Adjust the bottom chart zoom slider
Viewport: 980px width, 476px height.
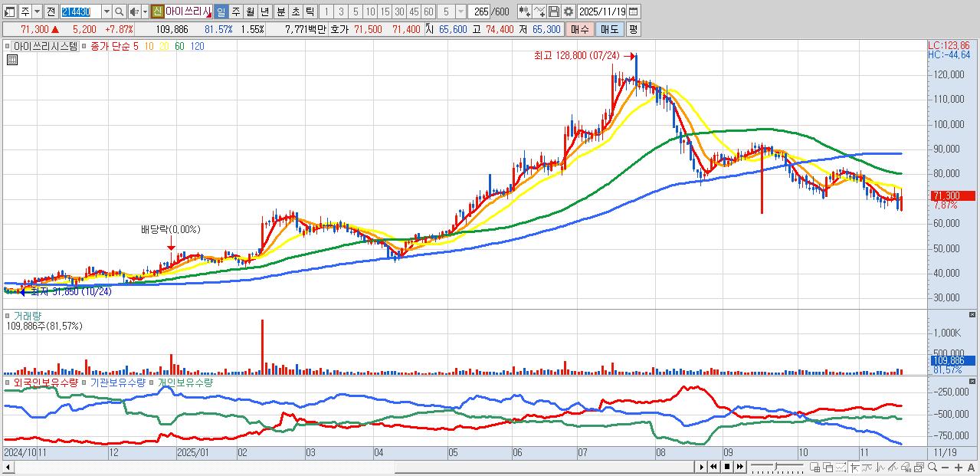[x=777, y=467]
